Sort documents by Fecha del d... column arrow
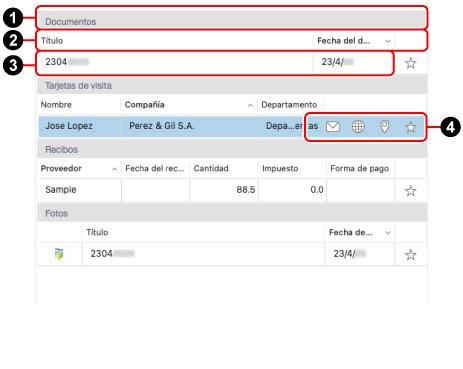The height and width of the screenshot is (369, 463). (388, 41)
